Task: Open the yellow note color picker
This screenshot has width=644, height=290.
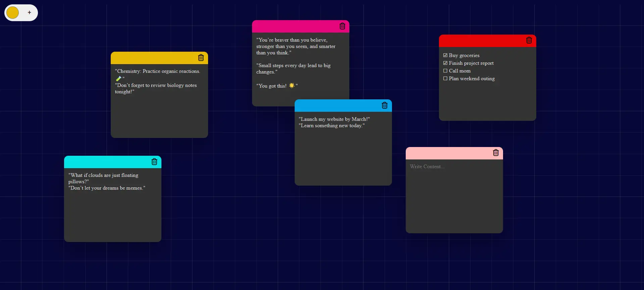Action: point(13,12)
